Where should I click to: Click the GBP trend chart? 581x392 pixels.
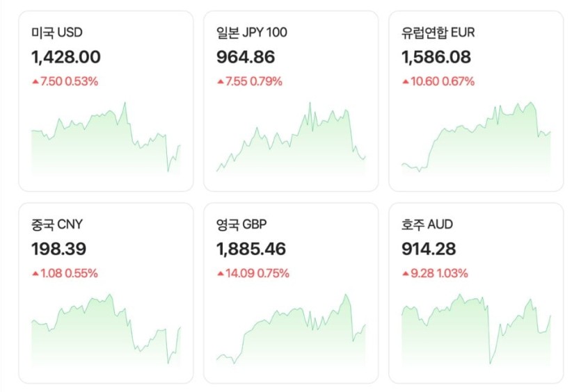(x=291, y=331)
